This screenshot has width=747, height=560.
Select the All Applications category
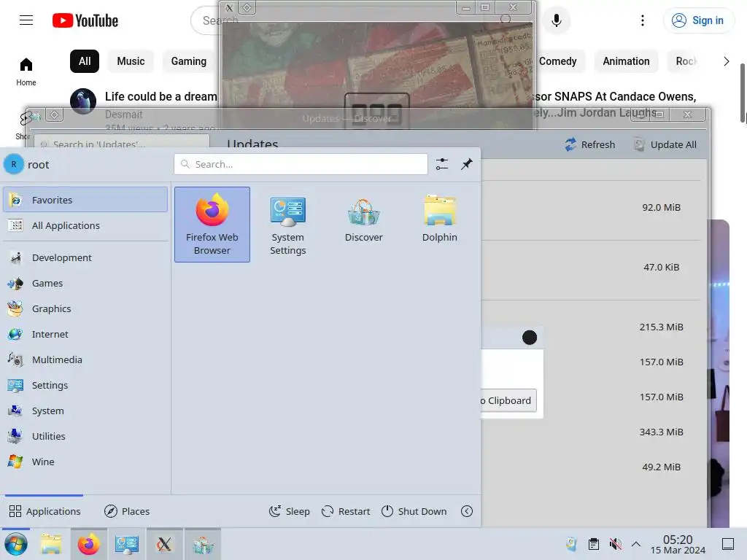click(x=85, y=225)
